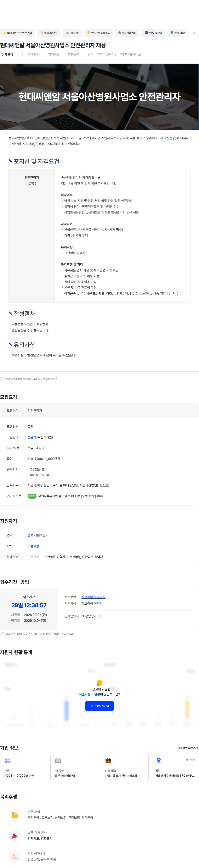Select the 상세요강 tab
The image size is (199, 868).
(x=7, y=54)
